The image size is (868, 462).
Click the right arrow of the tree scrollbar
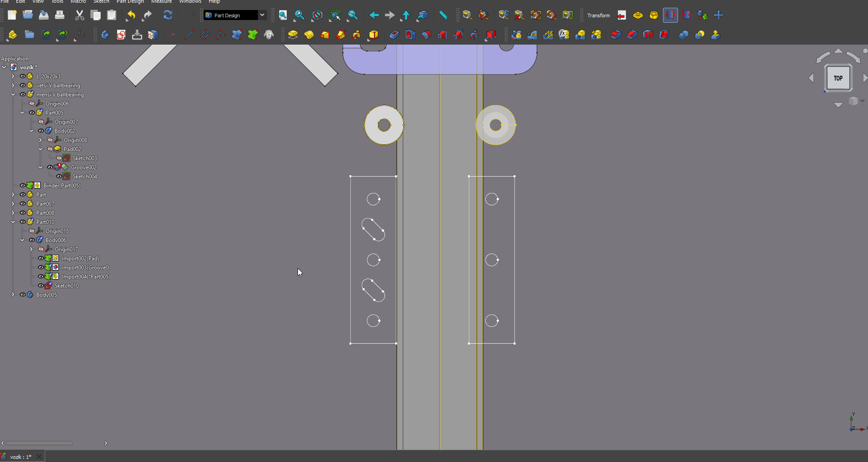pyautogui.click(x=106, y=443)
